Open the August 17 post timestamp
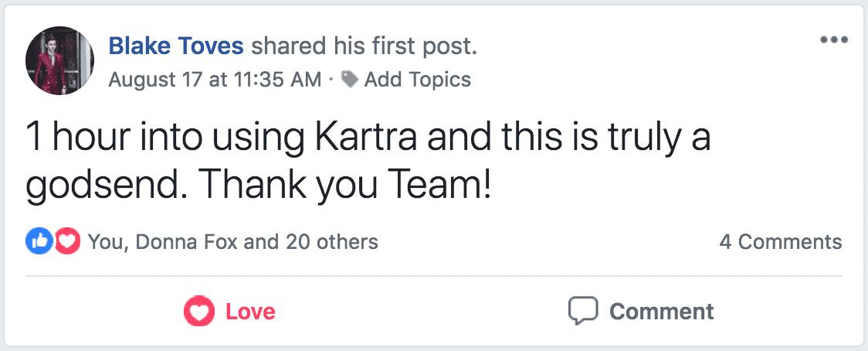 click(215, 79)
